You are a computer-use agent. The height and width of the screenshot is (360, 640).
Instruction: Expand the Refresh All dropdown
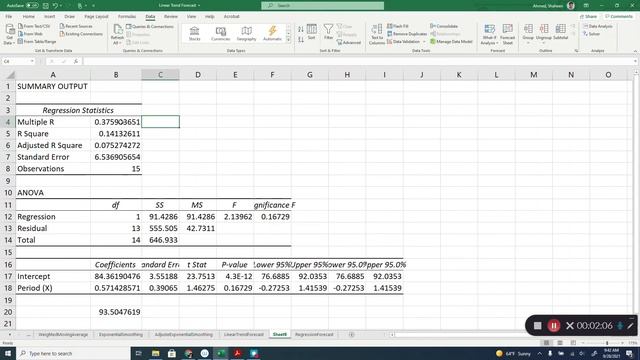pyautogui.click(x=117, y=43)
